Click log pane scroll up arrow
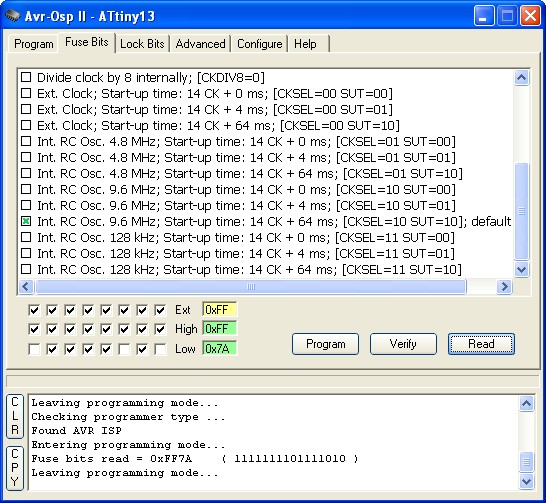 [526, 403]
